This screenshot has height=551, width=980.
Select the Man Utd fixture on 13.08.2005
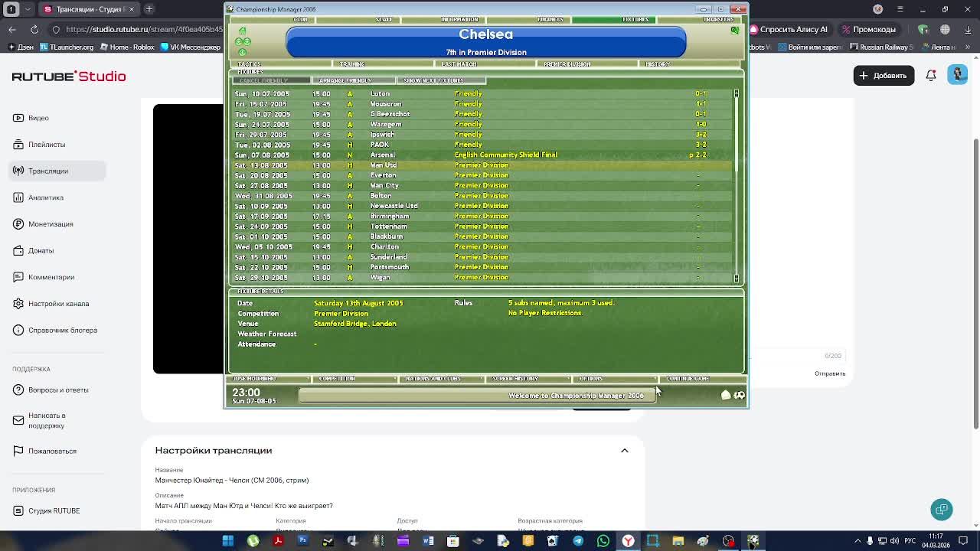(482, 165)
